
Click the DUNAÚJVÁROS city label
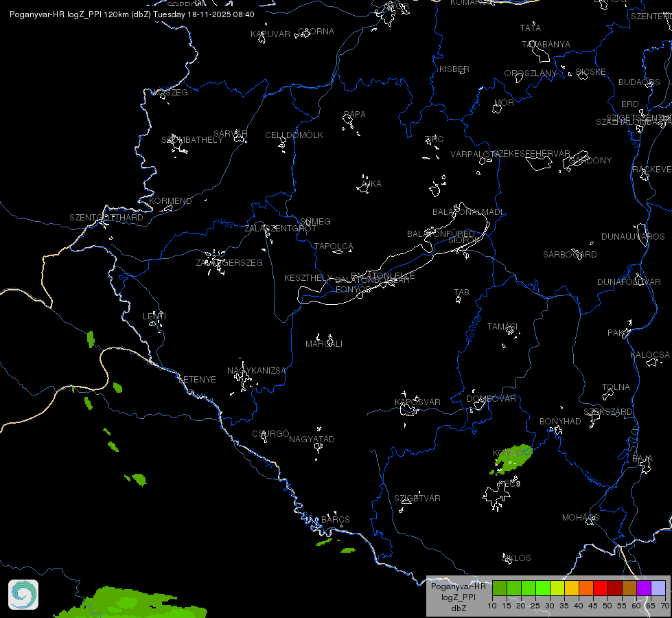(x=633, y=237)
